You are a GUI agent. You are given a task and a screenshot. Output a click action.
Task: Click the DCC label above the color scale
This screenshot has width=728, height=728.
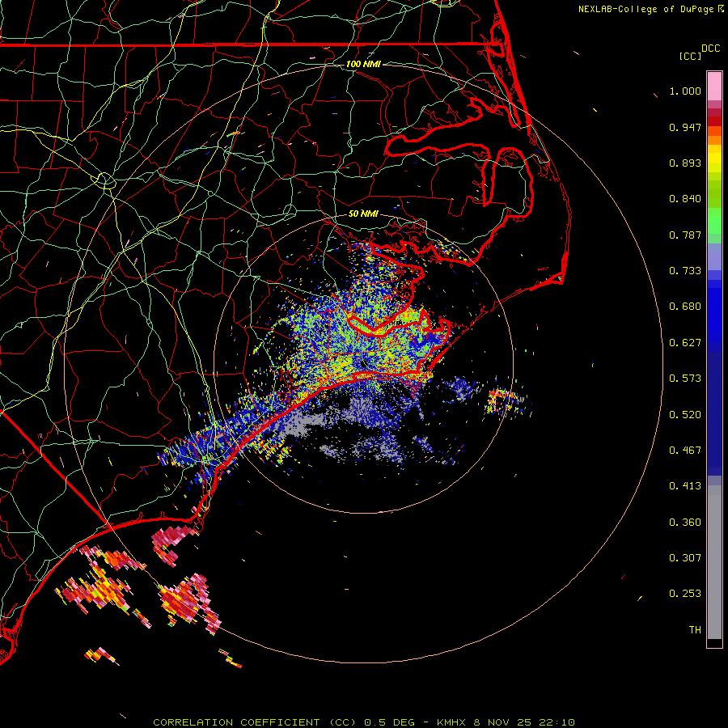(x=710, y=49)
